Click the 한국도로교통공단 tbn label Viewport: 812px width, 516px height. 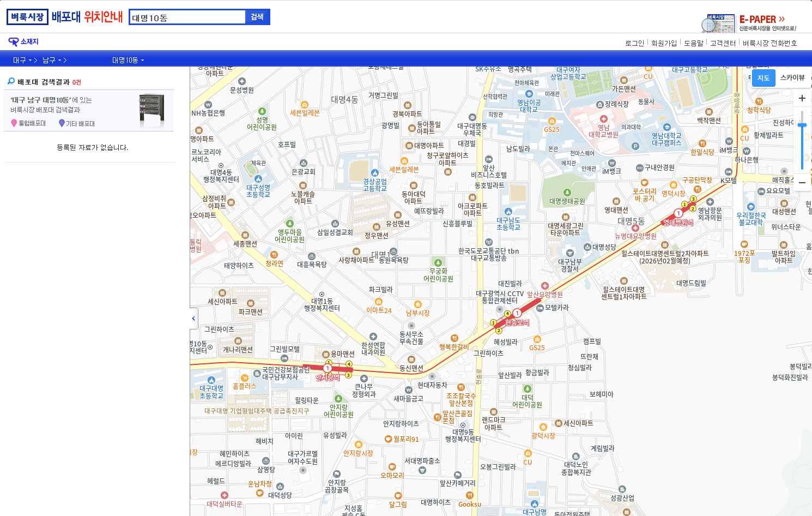489,251
